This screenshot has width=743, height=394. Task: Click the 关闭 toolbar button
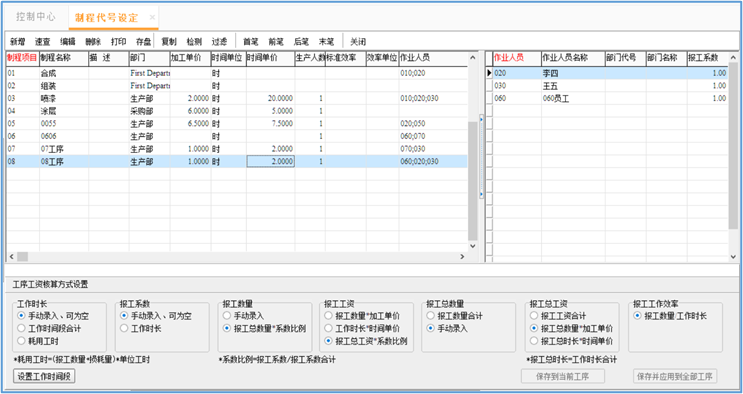point(358,42)
